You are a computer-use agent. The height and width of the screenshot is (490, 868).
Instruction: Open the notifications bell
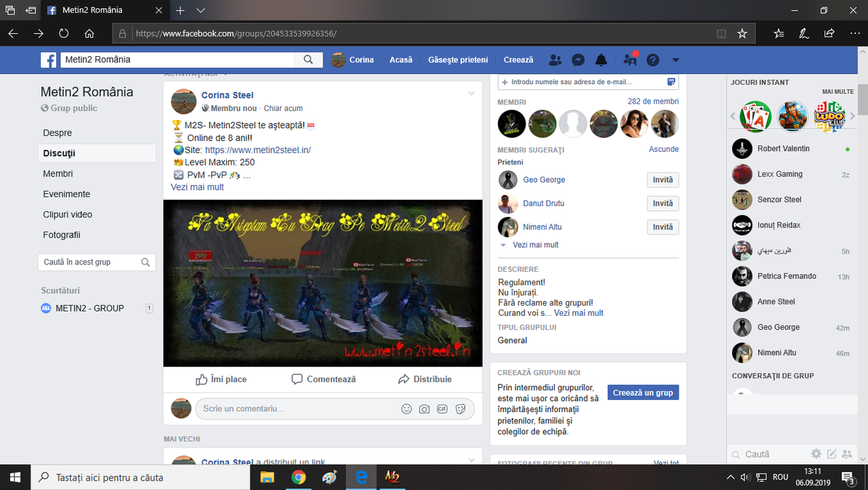click(x=601, y=60)
